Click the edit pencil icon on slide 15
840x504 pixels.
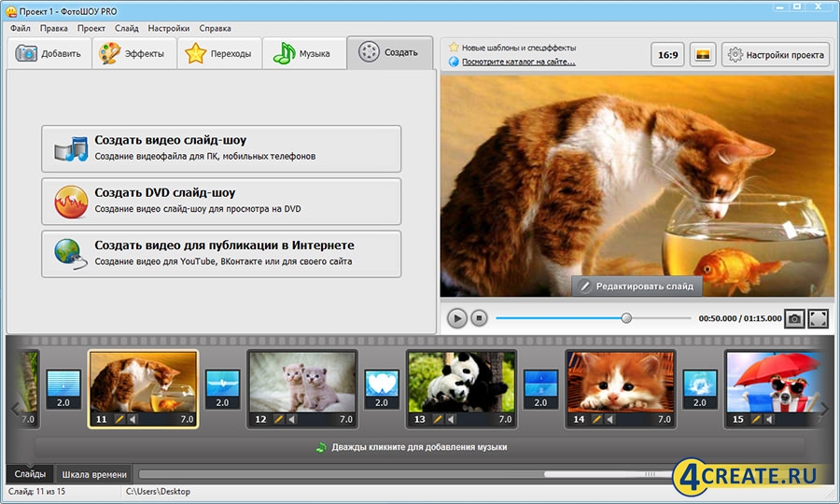(756, 419)
